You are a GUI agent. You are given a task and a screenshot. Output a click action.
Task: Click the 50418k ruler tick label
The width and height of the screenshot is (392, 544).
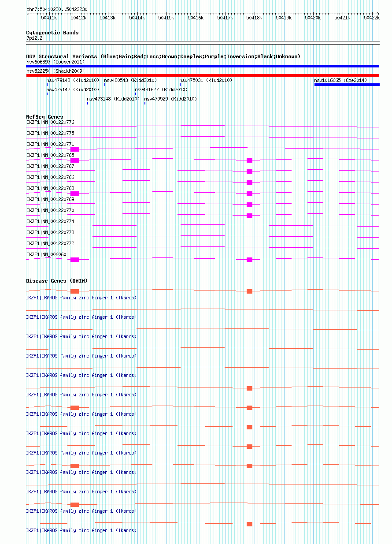254,18
